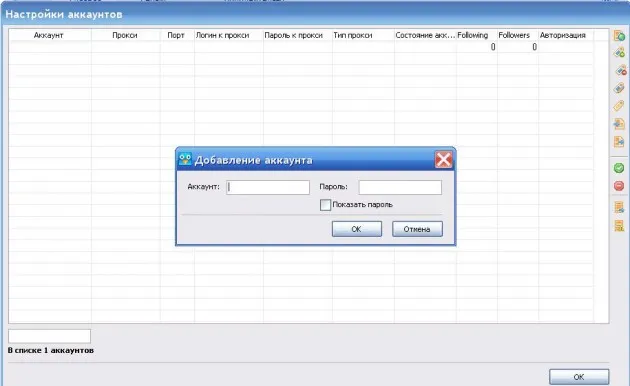
Task: Click the Логин к прокси column header
Action: pyautogui.click(x=229, y=35)
